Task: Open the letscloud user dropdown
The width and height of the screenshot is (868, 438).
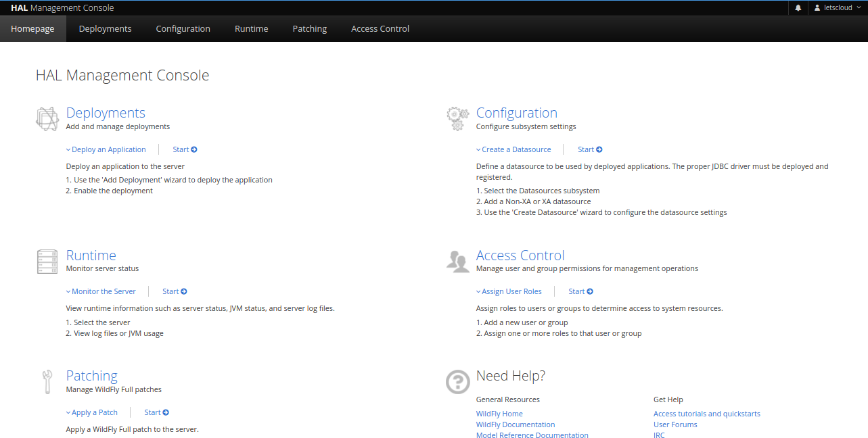Action: 838,8
